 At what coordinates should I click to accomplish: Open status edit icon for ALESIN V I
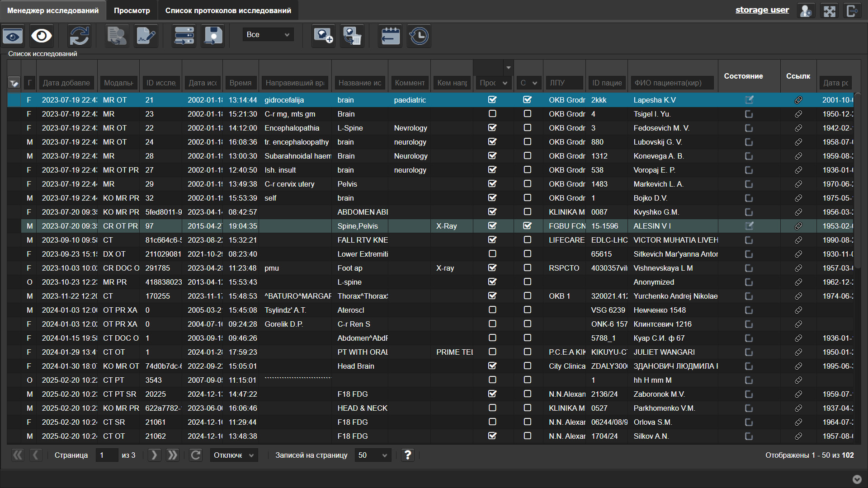[749, 226]
